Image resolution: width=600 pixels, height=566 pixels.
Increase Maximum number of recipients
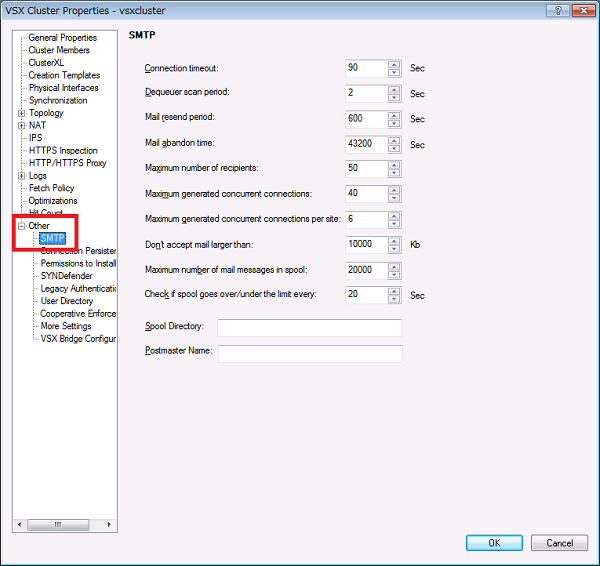394,165
